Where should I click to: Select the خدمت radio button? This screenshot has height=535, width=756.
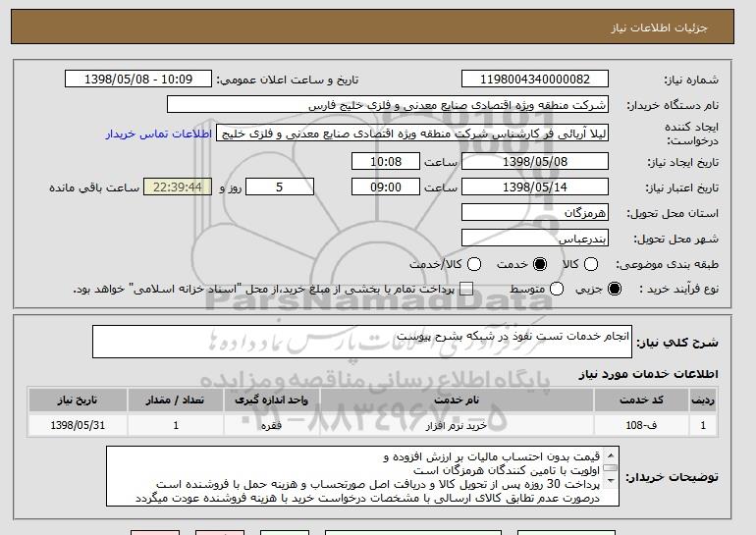tap(540, 264)
